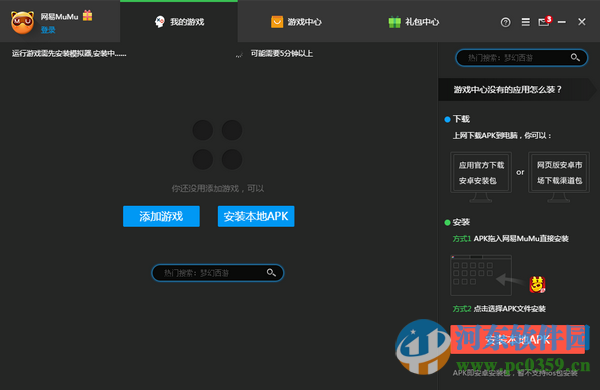Focus the sidebar 热门搜索 search field
The height and width of the screenshot is (390, 600).
[x=521, y=58]
